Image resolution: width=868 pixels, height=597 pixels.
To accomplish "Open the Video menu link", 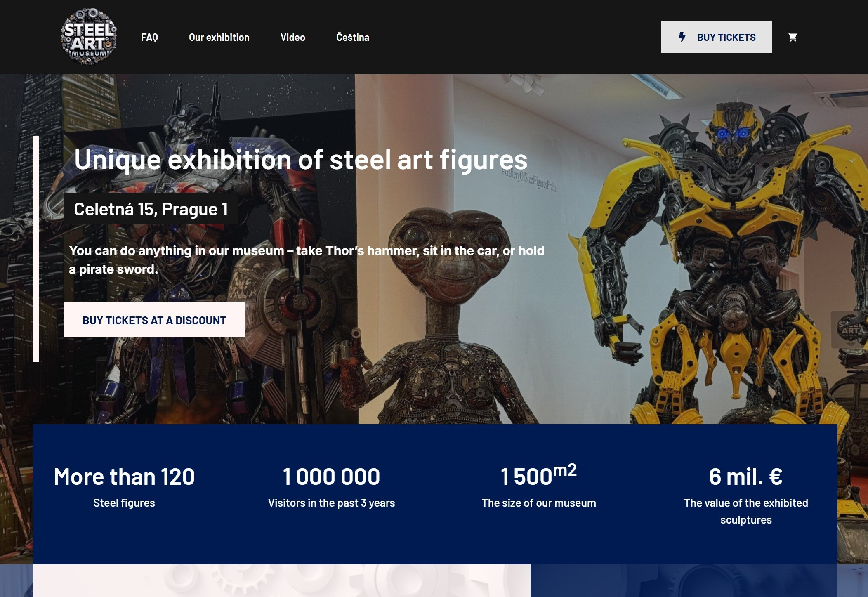I will click(x=293, y=37).
